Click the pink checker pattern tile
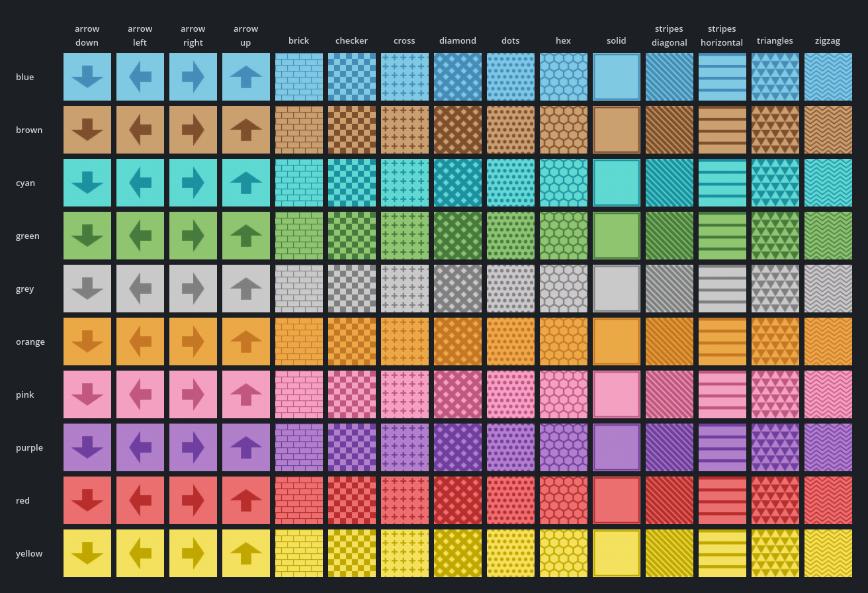This screenshot has width=868, height=593. [352, 394]
